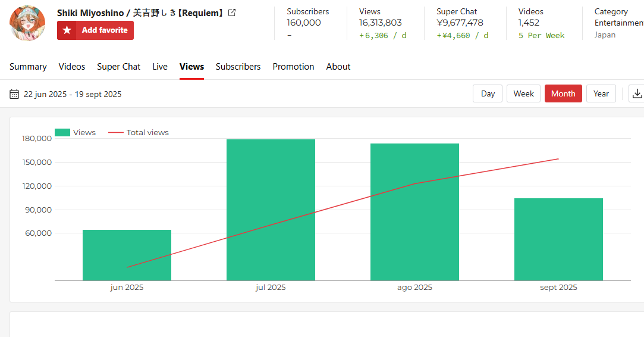Open the Videos tab

[x=72, y=67]
